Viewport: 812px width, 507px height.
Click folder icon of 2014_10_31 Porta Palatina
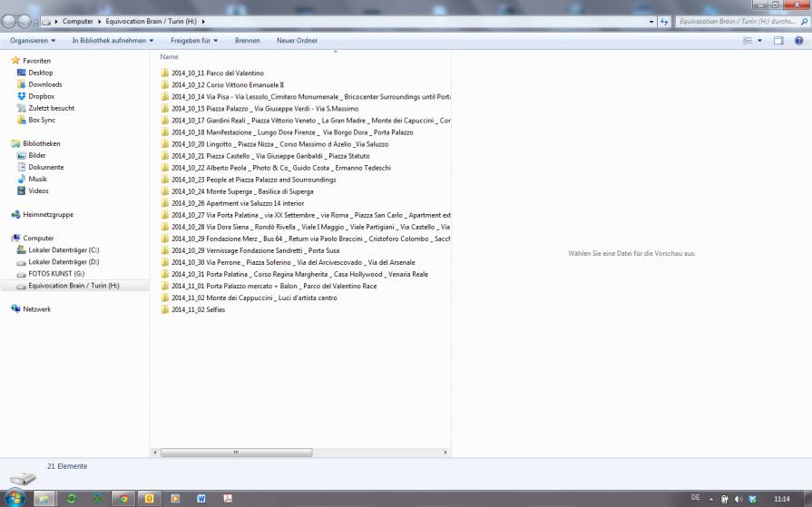(x=165, y=275)
